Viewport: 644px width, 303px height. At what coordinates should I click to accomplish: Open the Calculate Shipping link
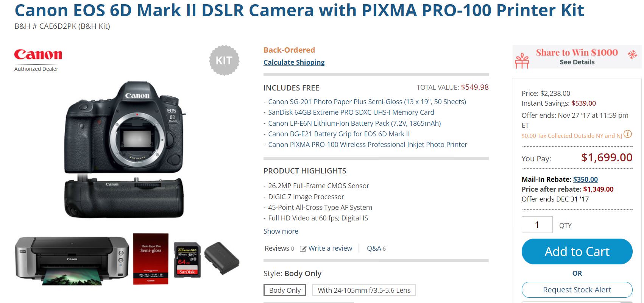tap(294, 62)
